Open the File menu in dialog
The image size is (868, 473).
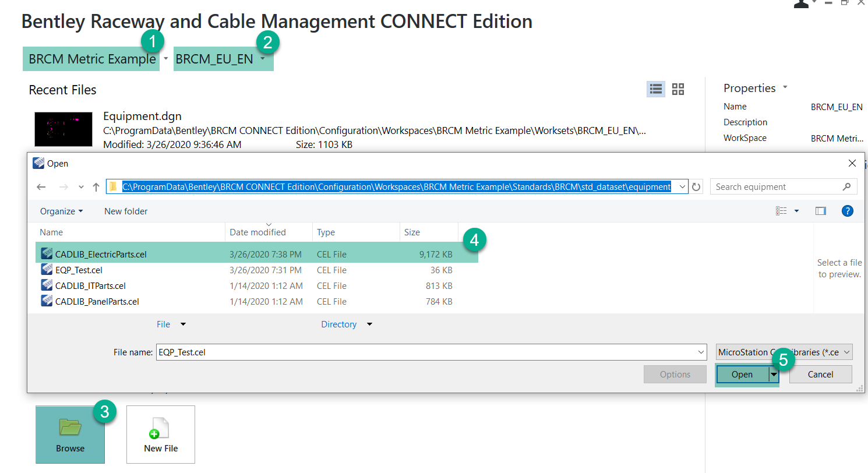click(x=171, y=324)
